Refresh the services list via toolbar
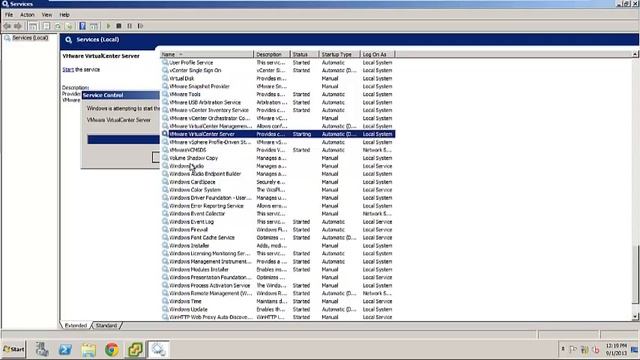640x360 pixels. pyautogui.click(x=58, y=26)
